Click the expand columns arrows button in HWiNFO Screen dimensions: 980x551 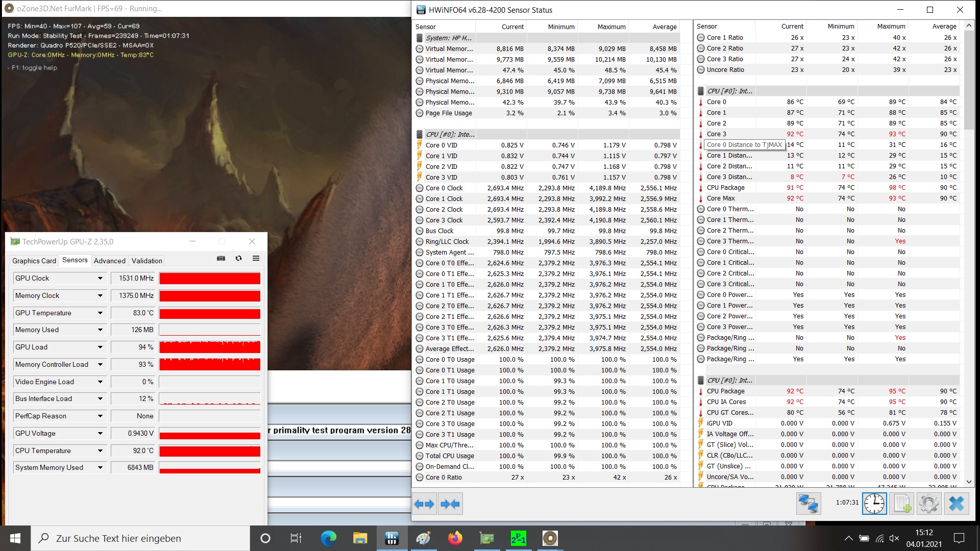click(424, 504)
